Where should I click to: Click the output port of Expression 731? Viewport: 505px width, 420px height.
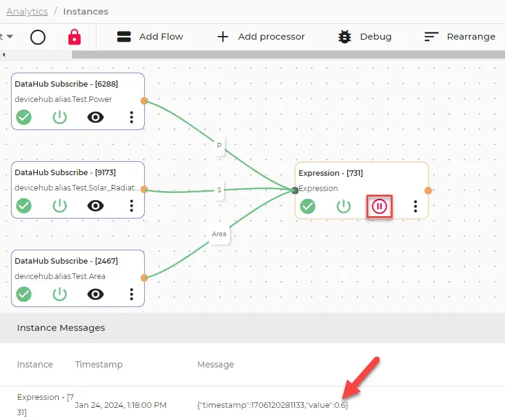point(428,190)
